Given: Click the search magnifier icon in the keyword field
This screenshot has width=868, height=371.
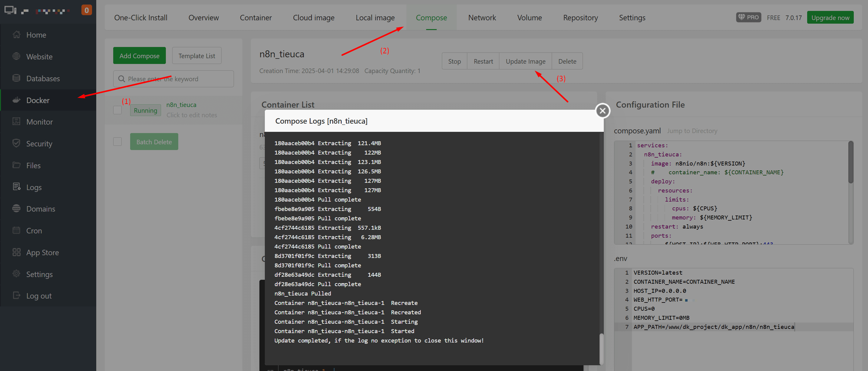Looking at the screenshot, I should [x=122, y=79].
